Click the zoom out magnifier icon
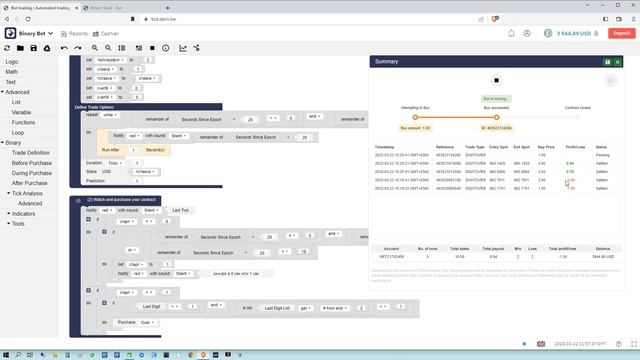 tap(108, 48)
